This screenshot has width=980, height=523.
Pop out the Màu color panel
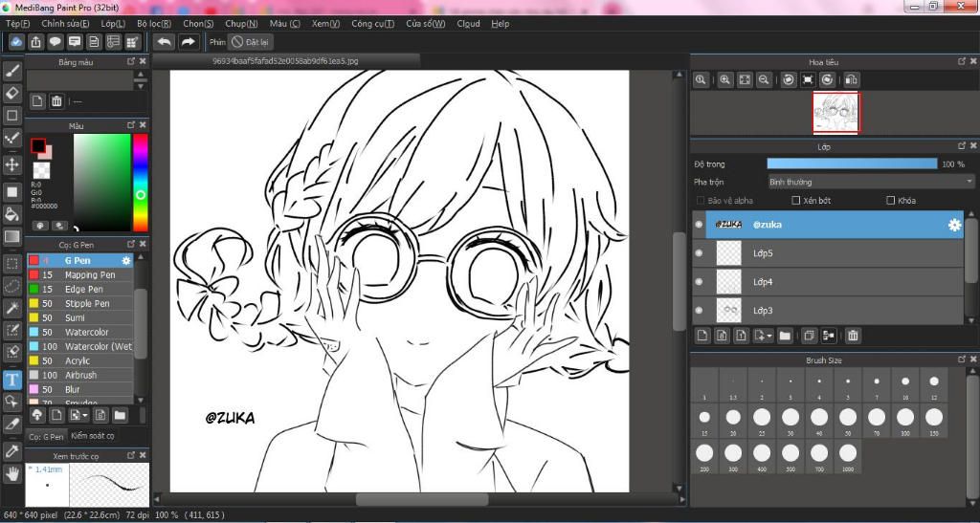click(x=130, y=125)
